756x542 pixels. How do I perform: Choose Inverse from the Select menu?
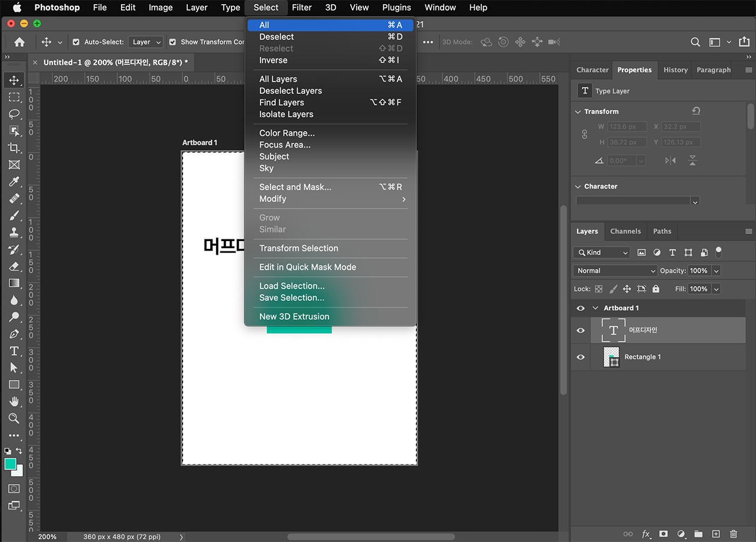pos(331,60)
